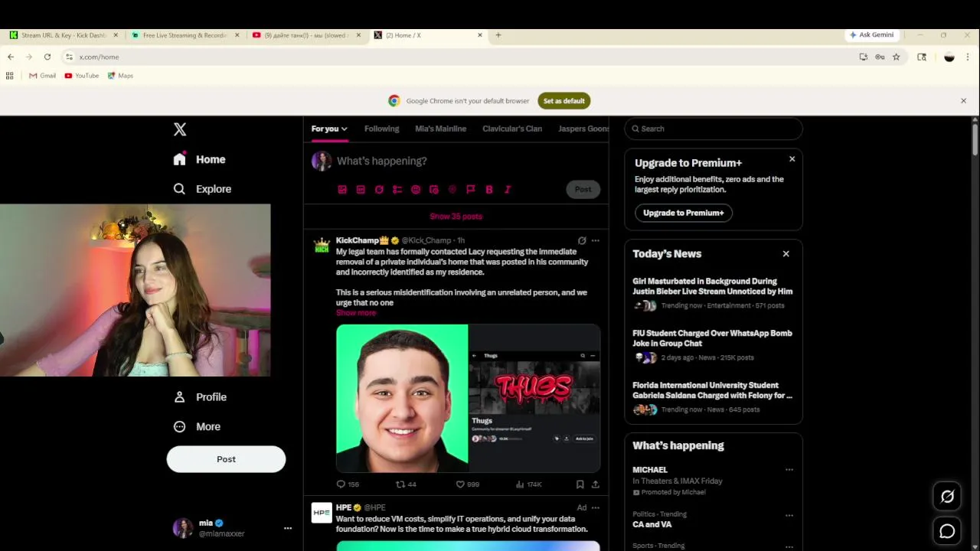
Task: Toggle italic formatting in composer
Action: tap(508, 189)
